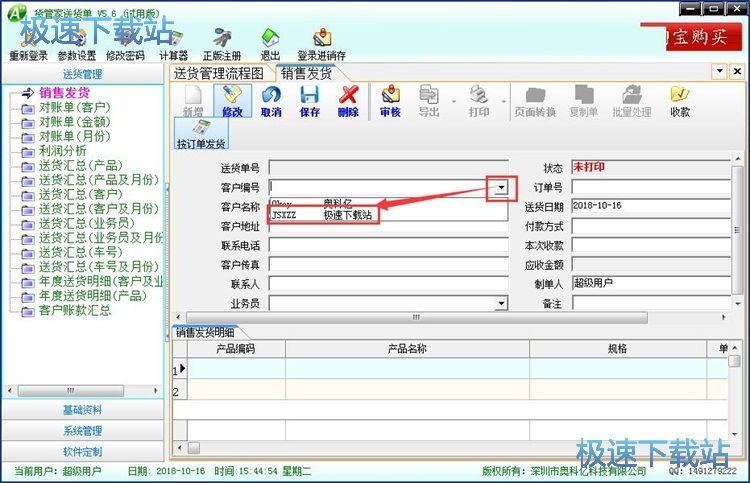Click the 送货单号 input field
This screenshot has width=750, height=483.
pyautogui.click(x=388, y=167)
